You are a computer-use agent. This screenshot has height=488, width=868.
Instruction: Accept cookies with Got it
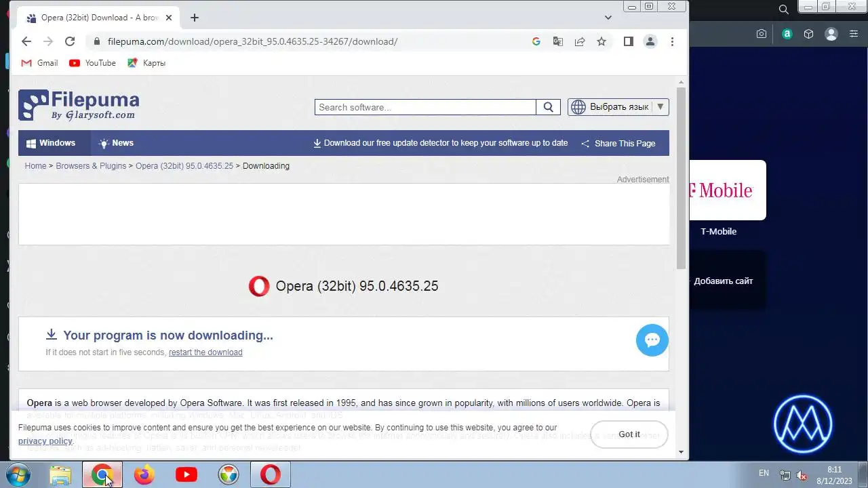629,434
